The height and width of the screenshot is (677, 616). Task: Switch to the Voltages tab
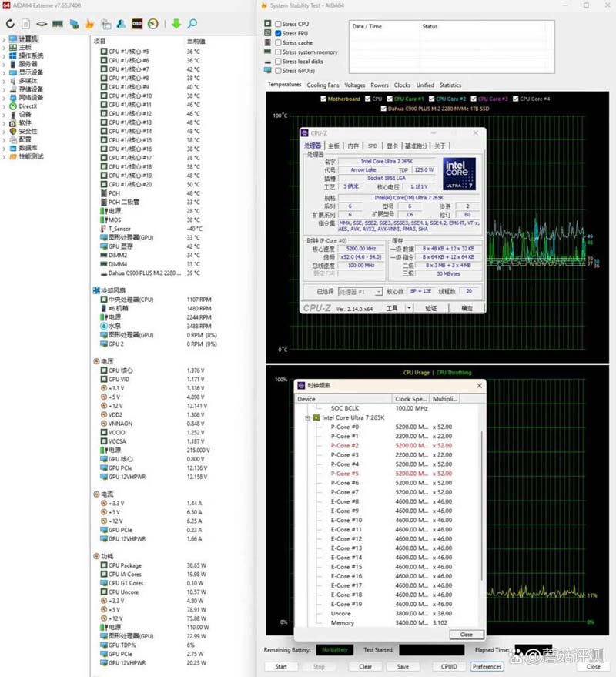point(355,85)
